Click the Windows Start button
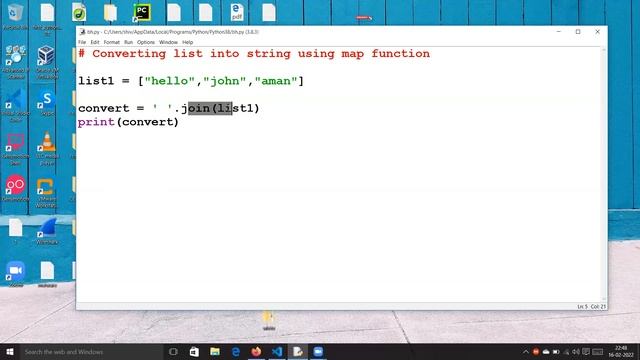Screen dimensions: 640x360 10,351
